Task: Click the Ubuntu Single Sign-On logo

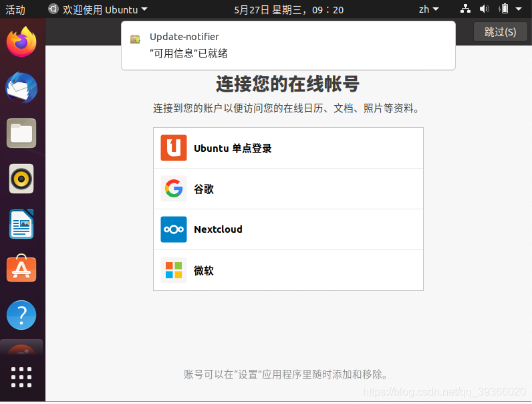Action: point(174,148)
